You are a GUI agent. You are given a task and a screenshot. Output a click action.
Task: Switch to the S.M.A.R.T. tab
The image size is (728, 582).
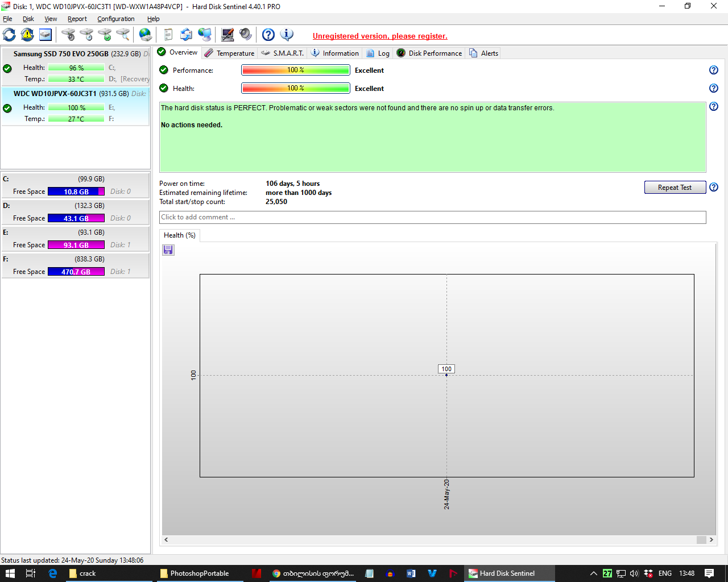point(283,53)
